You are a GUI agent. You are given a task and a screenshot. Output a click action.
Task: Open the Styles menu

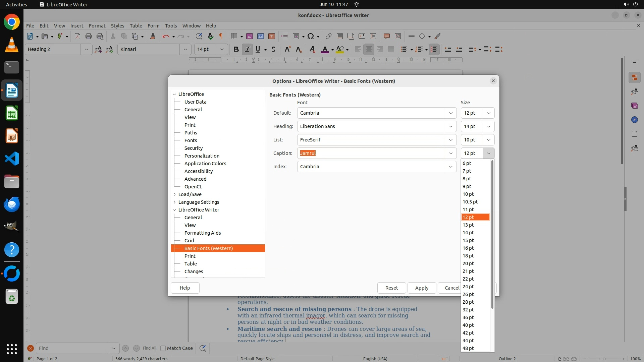[x=117, y=26]
